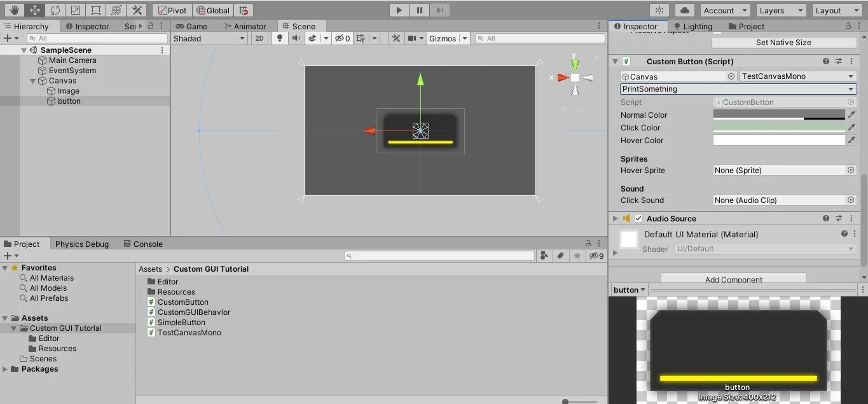The height and width of the screenshot is (404, 868).
Task: Click the Pause button
Action: pyautogui.click(x=419, y=10)
